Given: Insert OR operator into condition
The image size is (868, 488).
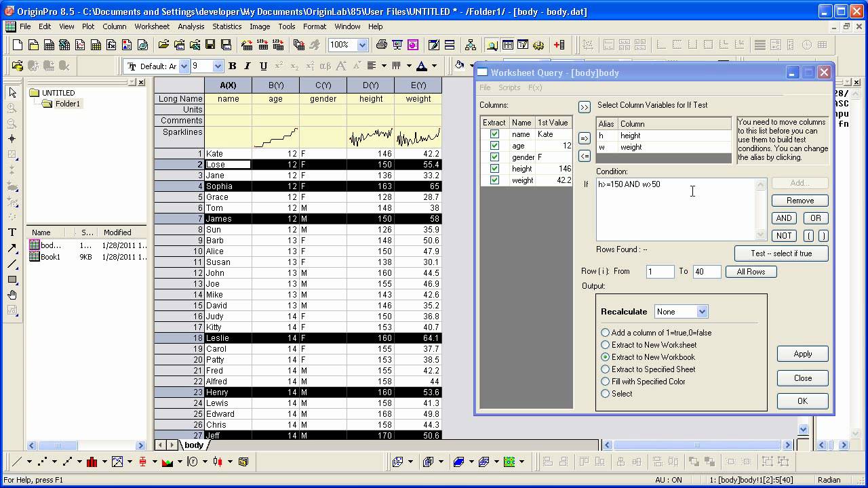Looking at the screenshot, I should click(816, 218).
